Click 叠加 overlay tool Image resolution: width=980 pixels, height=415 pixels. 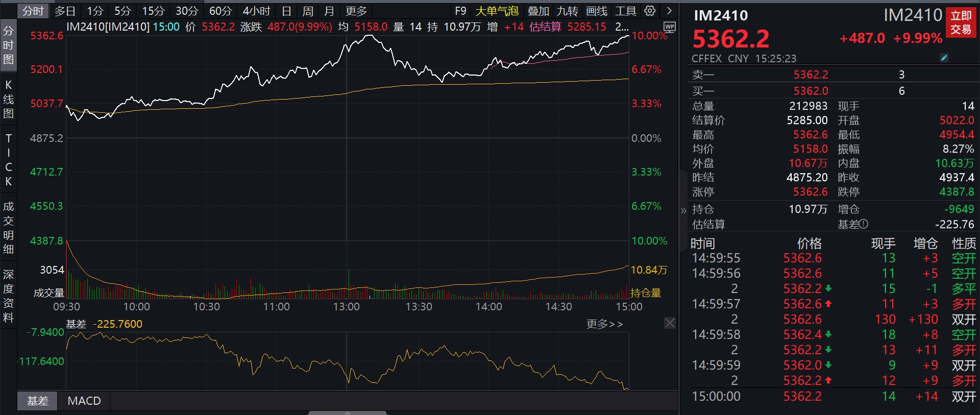(x=538, y=11)
